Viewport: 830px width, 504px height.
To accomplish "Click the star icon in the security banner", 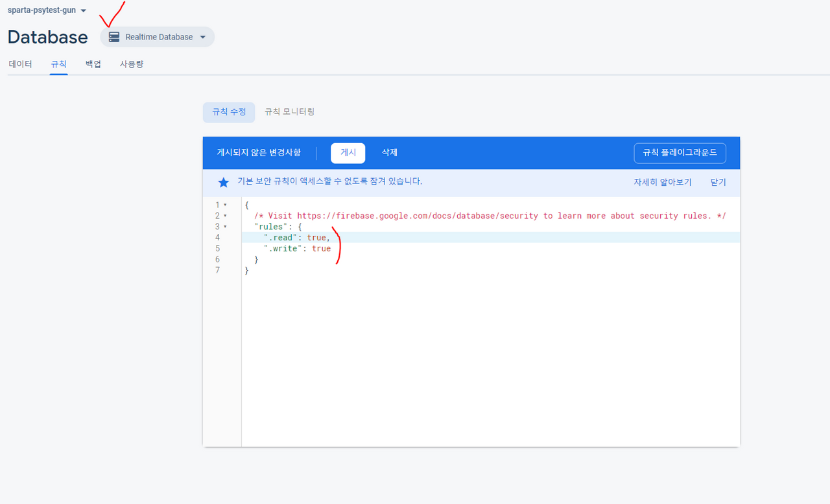I will 224,182.
